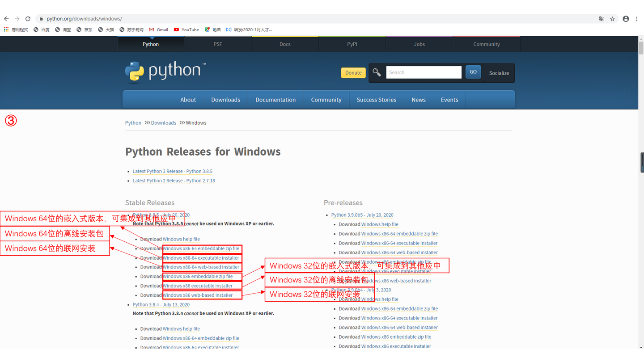644x362 pixels.
Task: Switch to the PSF top tab
Action: [x=218, y=44]
